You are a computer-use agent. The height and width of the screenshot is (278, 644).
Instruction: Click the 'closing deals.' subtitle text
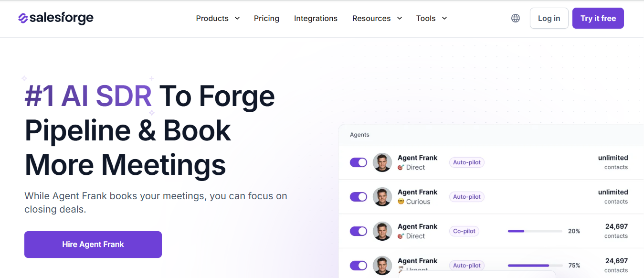pos(55,209)
